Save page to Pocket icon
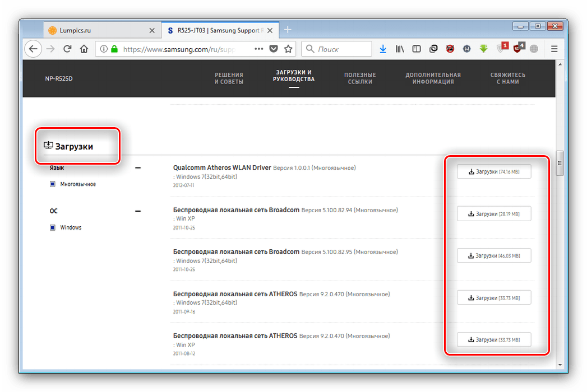 274,49
